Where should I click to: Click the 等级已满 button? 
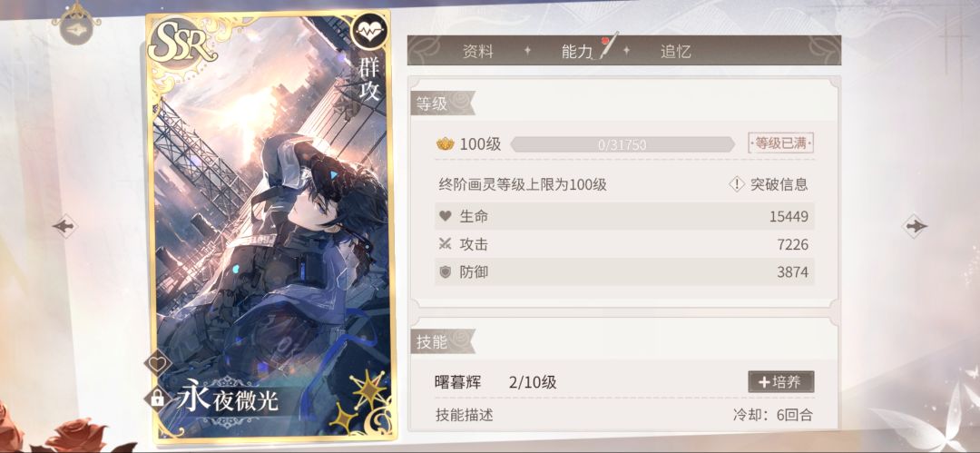click(781, 143)
